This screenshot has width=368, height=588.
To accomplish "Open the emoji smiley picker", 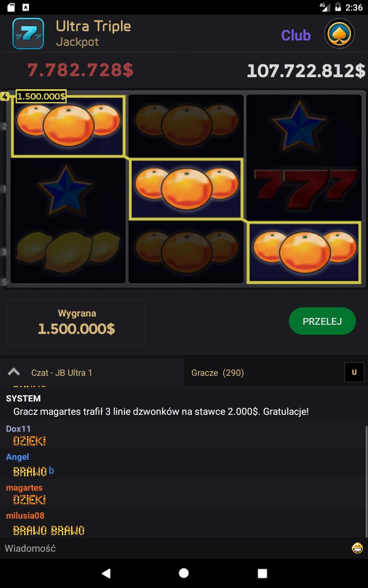I will tap(357, 548).
